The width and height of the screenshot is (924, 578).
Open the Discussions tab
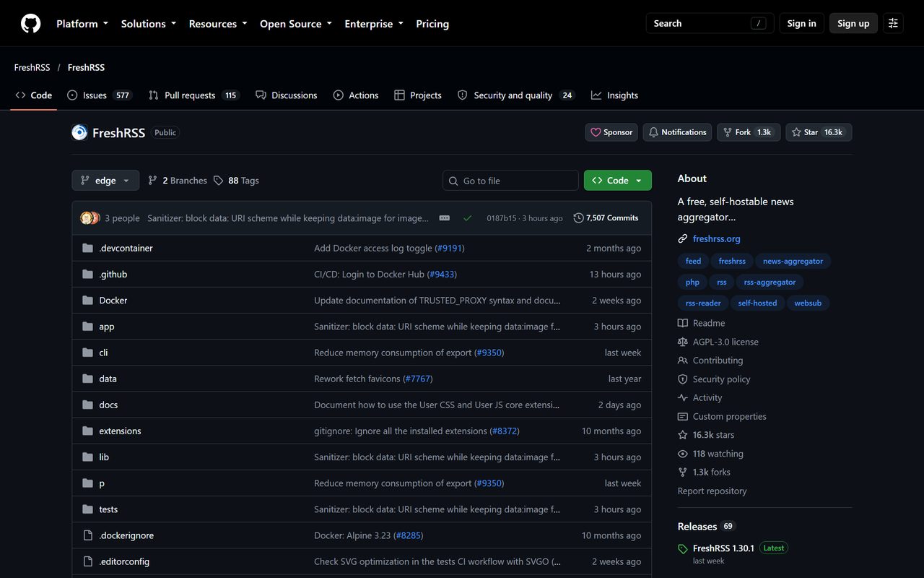(x=287, y=95)
